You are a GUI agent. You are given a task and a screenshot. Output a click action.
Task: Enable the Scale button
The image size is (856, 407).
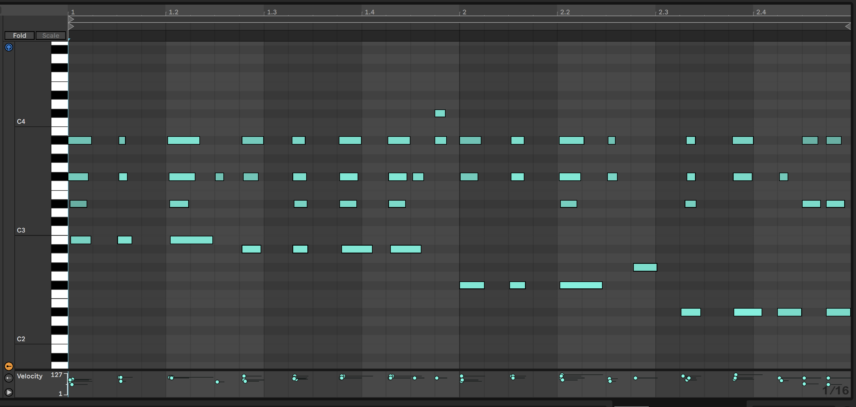tap(50, 35)
